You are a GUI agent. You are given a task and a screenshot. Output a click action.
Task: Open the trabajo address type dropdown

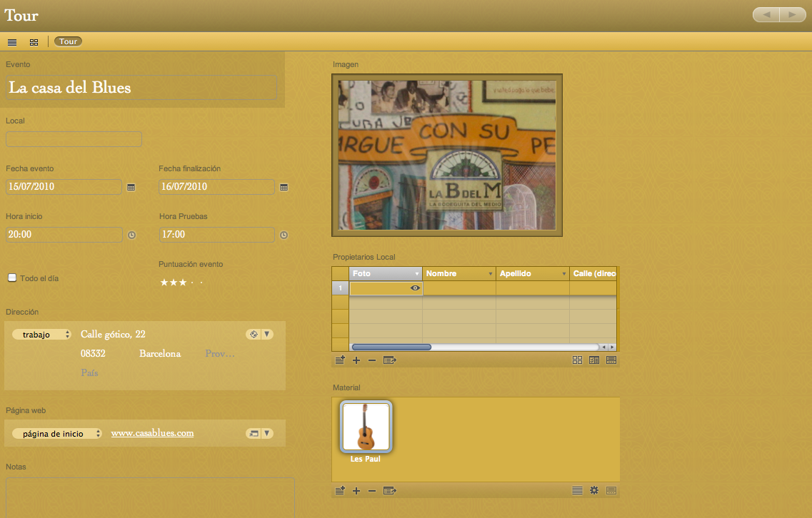click(42, 335)
